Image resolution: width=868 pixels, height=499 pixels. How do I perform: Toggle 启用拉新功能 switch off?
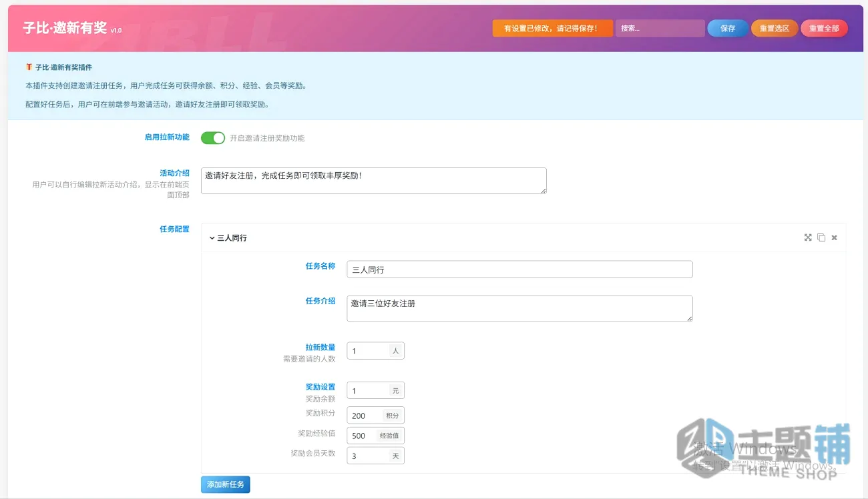pyautogui.click(x=213, y=138)
